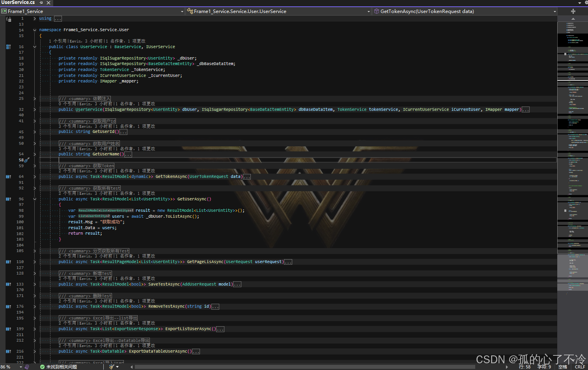Viewport: 588px width, 370px height.
Task: Pin the UserService.cs tab
Action: (x=41, y=2)
